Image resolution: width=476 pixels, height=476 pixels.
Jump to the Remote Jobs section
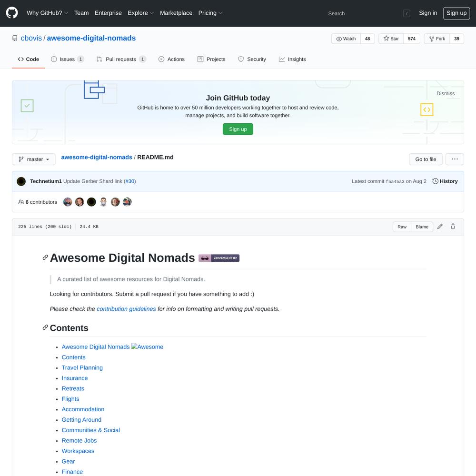pyautogui.click(x=79, y=440)
